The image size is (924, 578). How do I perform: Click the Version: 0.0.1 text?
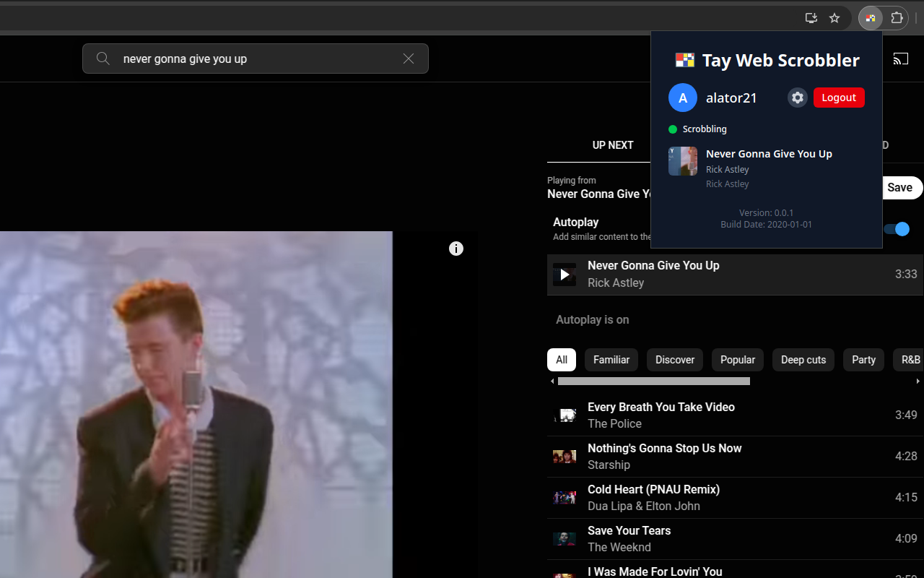pos(766,213)
